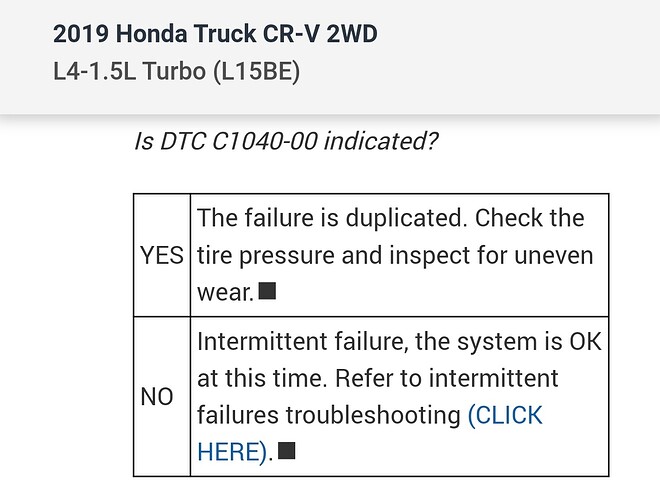Click the "Is DTC C1040-00 indicated?" question
The width and height of the screenshot is (660, 500).
(x=286, y=140)
